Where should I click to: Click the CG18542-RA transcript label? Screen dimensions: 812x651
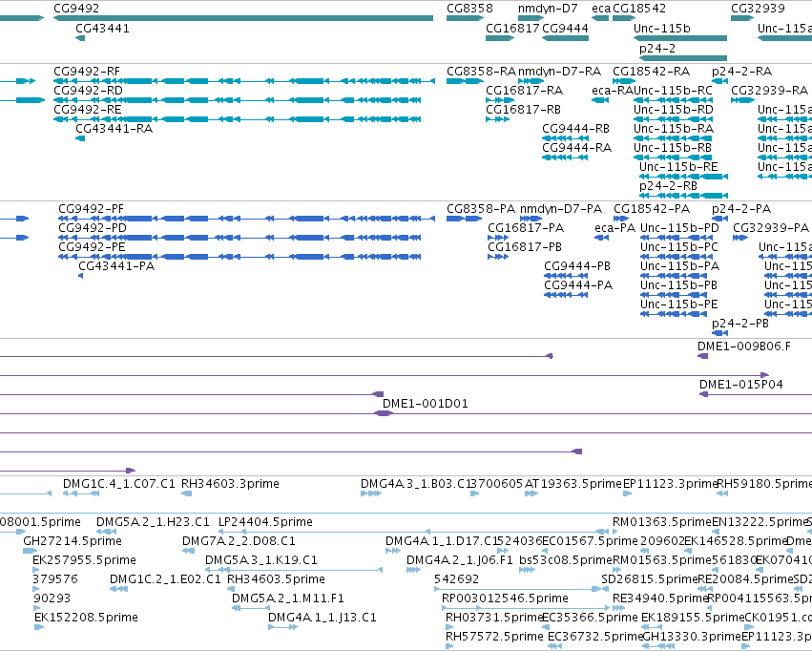(x=651, y=71)
